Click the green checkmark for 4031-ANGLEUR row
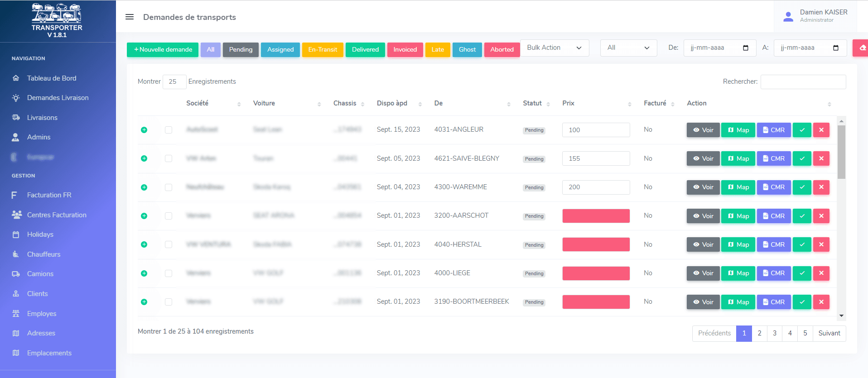Image resolution: width=868 pixels, height=378 pixels. coord(802,130)
